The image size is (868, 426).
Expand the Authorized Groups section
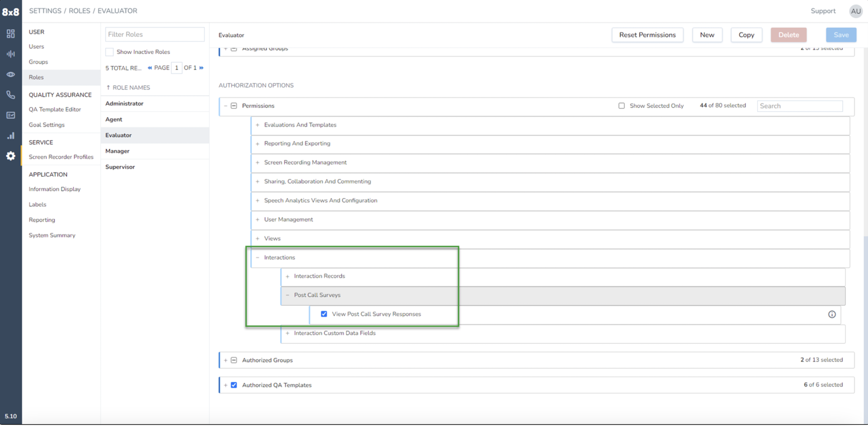225,360
